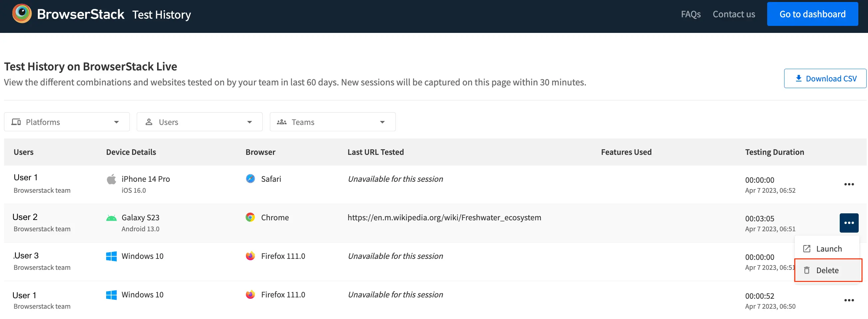This screenshot has width=868, height=319.
Task: Expand the Teams filter dropdown
Action: point(332,122)
